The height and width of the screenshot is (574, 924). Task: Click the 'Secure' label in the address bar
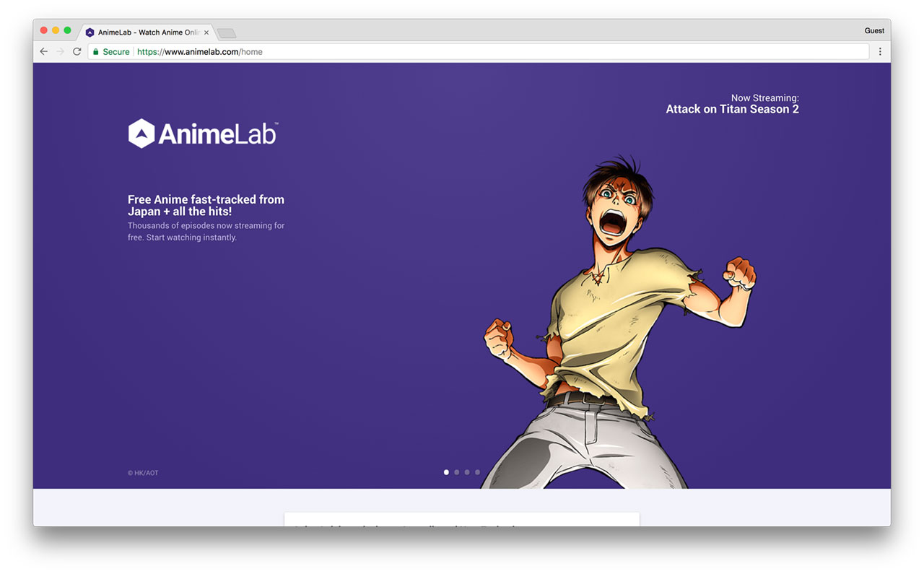tap(116, 52)
